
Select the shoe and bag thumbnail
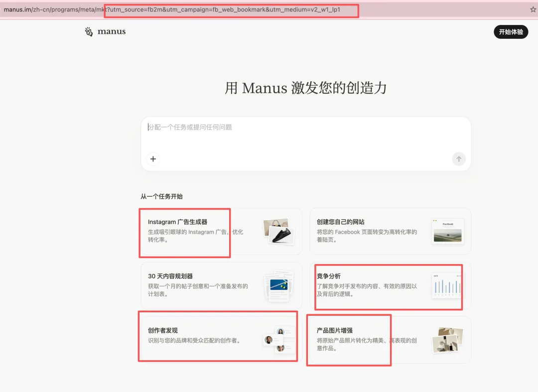tap(278, 231)
